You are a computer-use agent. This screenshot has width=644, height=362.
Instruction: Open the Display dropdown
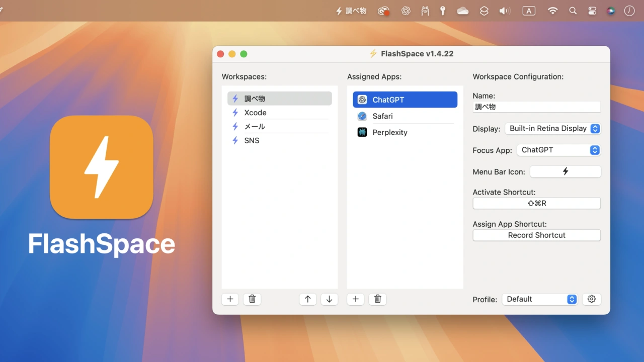click(552, 128)
